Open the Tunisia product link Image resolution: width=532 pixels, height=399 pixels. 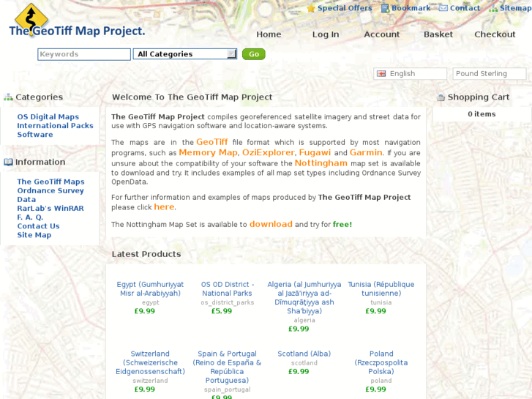click(x=381, y=288)
